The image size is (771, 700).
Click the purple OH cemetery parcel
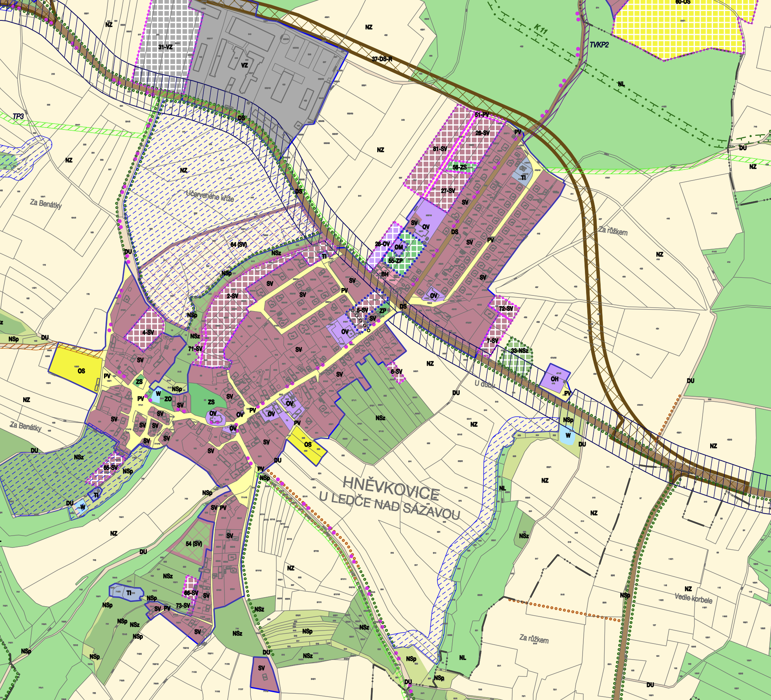554,379
